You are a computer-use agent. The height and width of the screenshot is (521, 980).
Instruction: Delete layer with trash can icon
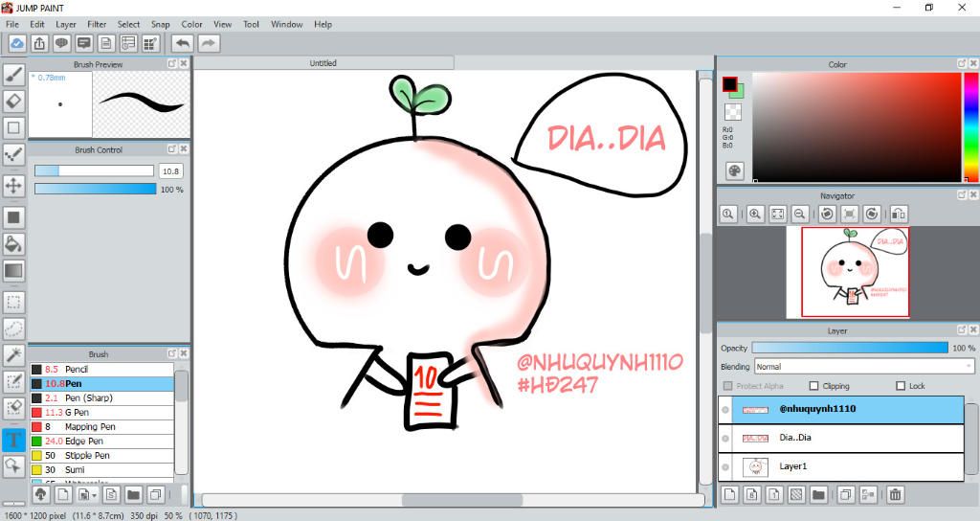click(x=895, y=495)
